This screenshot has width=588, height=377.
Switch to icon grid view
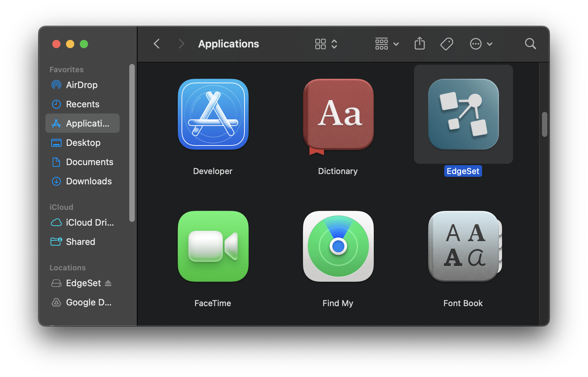[x=320, y=44]
